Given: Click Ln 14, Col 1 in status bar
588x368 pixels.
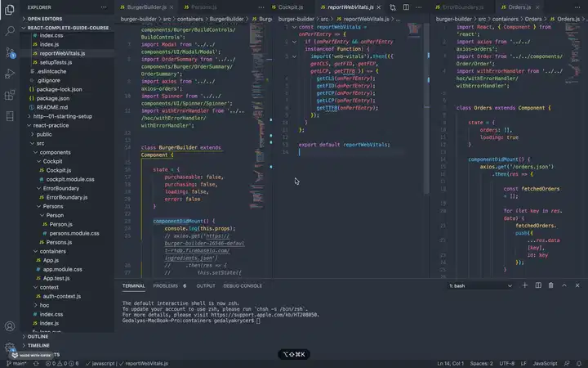Looking at the screenshot, I should point(450,363).
